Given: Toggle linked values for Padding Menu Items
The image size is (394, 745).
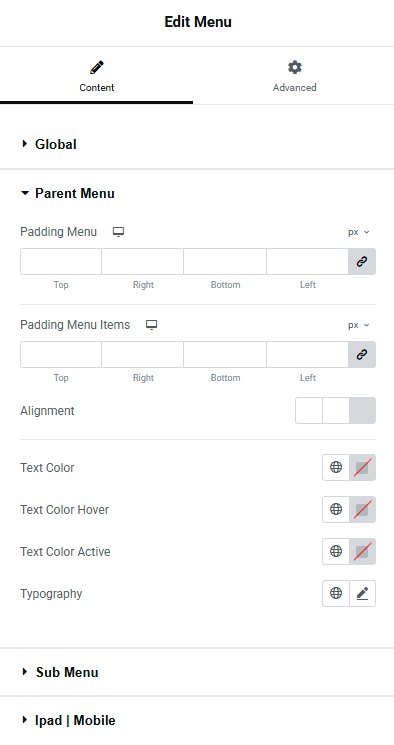Looking at the screenshot, I should [x=362, y=354].
